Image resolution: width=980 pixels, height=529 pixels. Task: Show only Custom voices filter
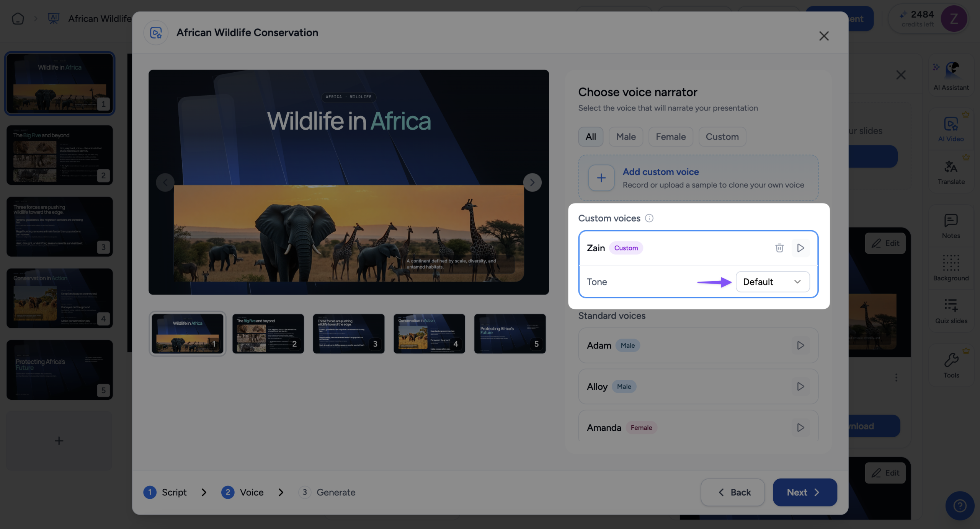[x=722, y=137]
